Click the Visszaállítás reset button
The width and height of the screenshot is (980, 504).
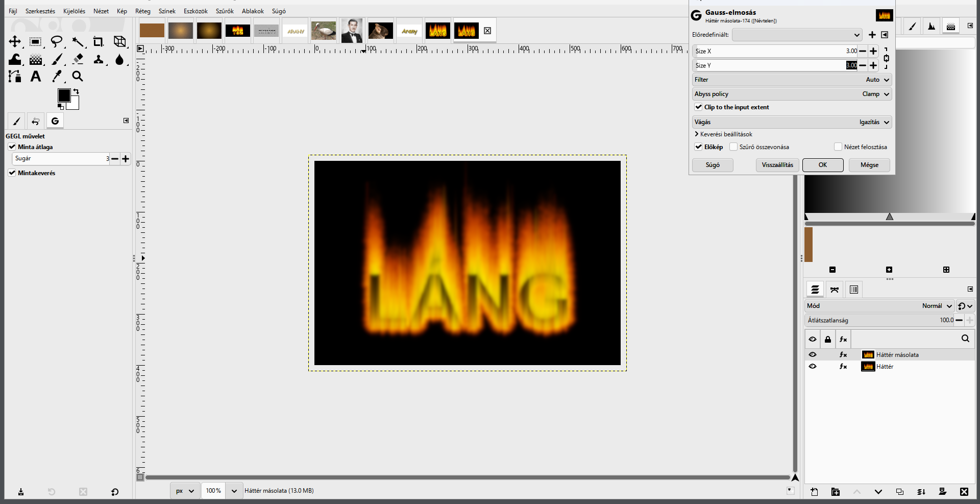click(x=777, y=165)
